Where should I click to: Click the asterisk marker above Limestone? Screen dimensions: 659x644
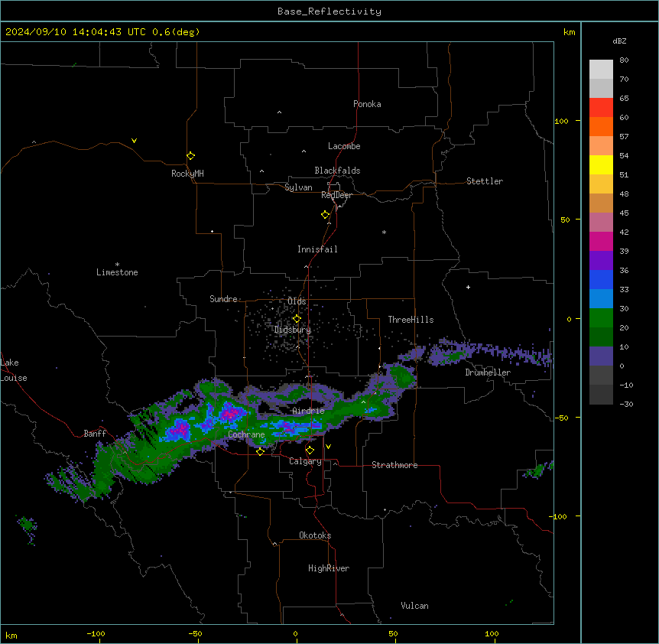pos(117,265)
